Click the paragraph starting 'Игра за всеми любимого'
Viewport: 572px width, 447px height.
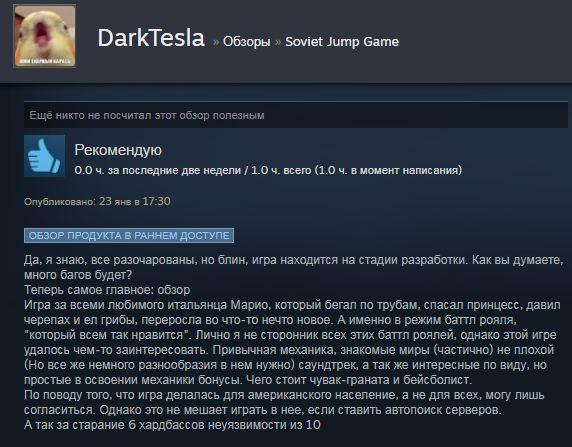tap(292, 342)
